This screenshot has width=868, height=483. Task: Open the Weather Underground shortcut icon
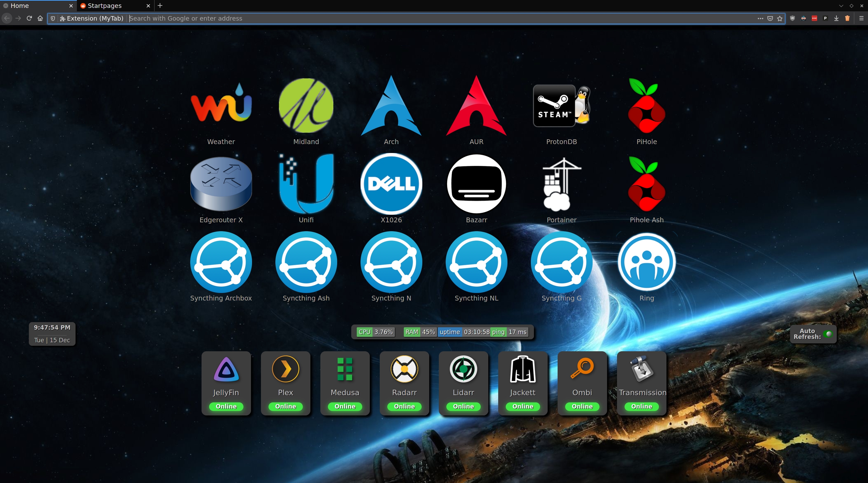coord(221,105)
